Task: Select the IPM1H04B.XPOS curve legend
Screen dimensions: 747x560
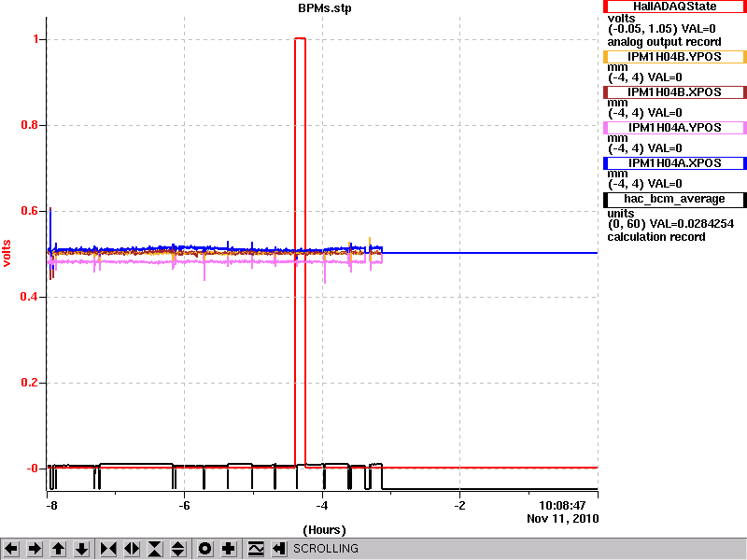Action: (x=674, y=92)
